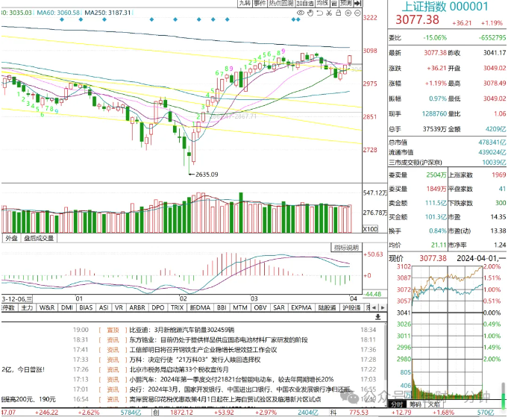Click the 加自选 button

[x=305, y=3]
